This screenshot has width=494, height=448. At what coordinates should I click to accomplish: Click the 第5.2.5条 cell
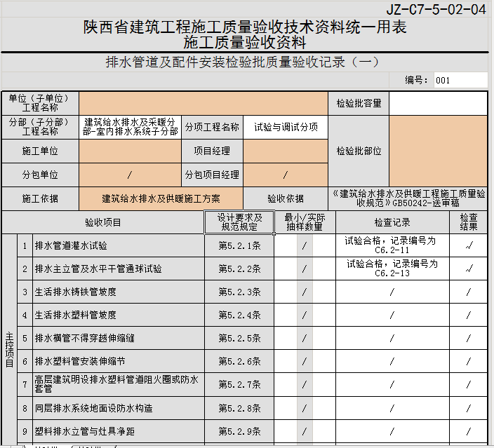(239, 338)
